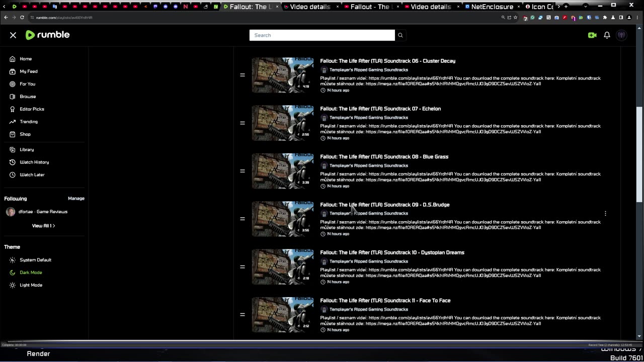Click the Watch History clock icon
The width and height of the screenshot is (644, 362).
click(13, 162)
